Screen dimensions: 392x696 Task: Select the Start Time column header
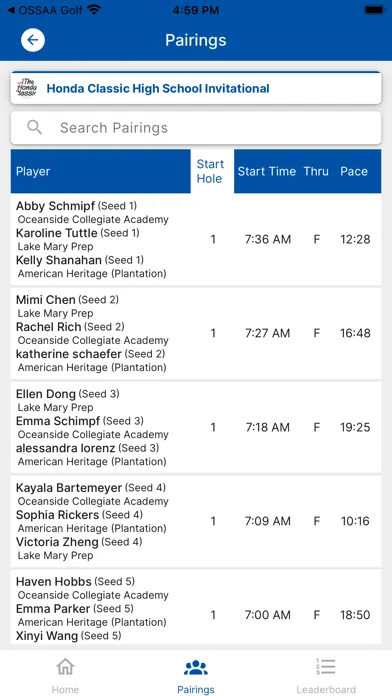click(x=266, y=171)
